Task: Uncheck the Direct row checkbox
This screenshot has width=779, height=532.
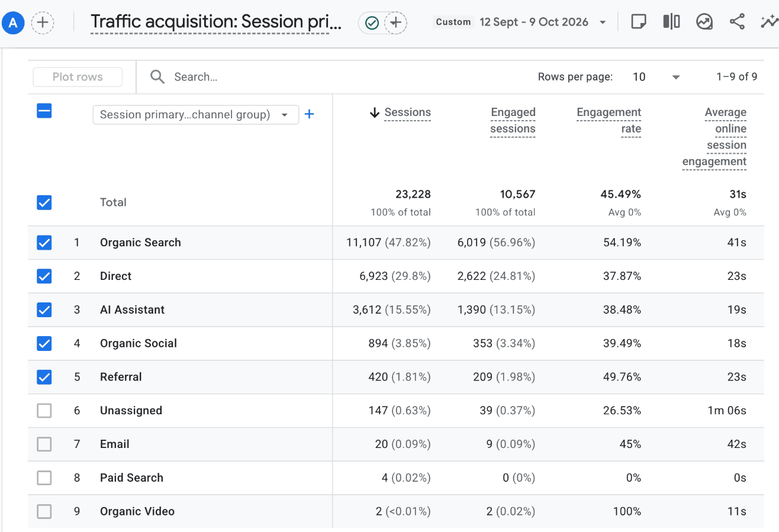Action: [x=44, y=276]
